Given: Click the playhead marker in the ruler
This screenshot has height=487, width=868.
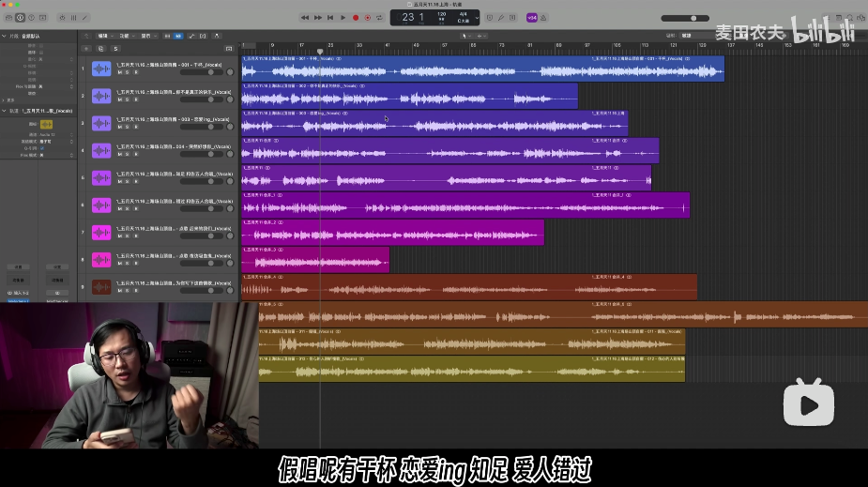Looking at the screenshot, I should [320, 52].
